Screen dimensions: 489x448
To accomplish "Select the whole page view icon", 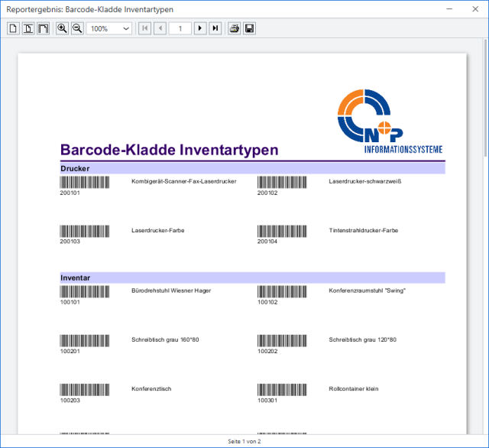I will pos(13,29).
